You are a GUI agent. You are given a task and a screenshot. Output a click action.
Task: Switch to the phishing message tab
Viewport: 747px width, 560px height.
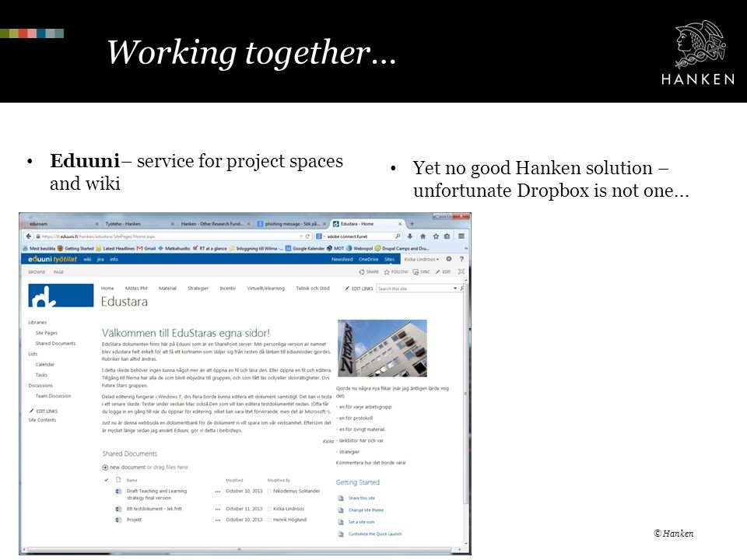292,223
